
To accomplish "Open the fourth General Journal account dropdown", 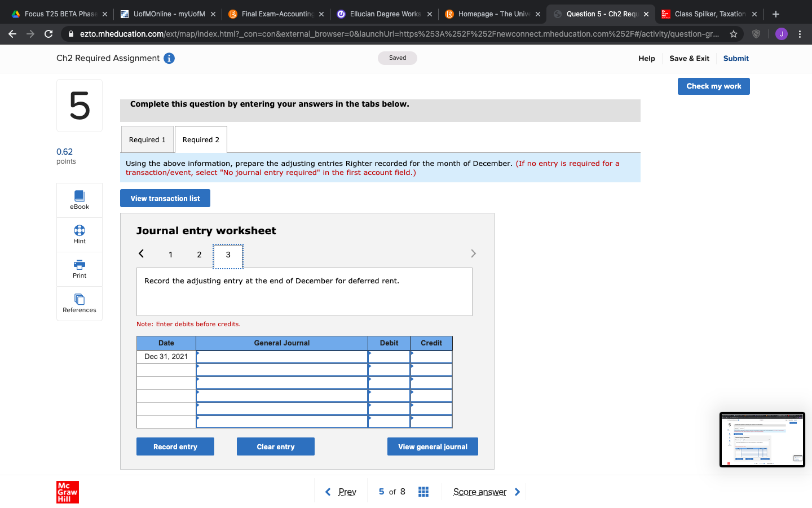I will click(282, 396).
